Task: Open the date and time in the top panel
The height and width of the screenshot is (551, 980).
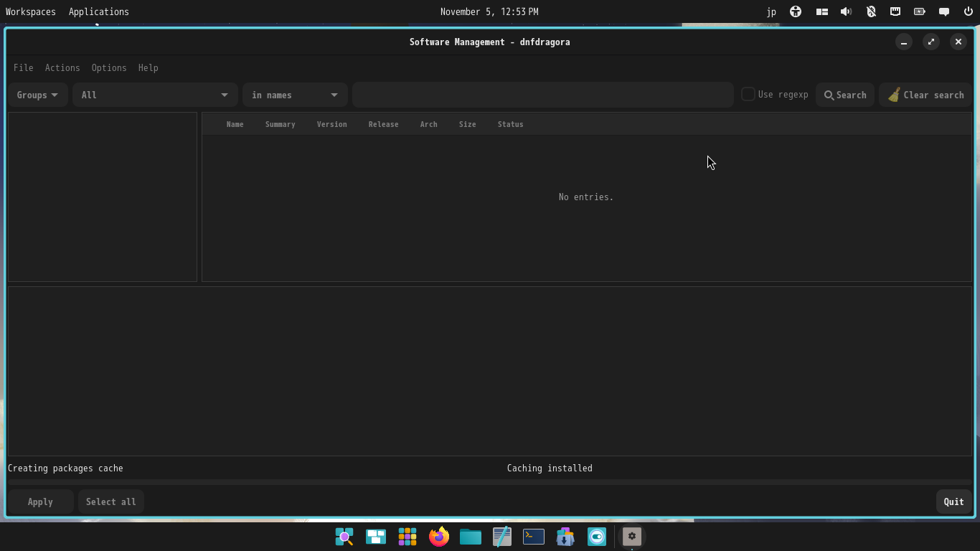Action: (489, 11)
